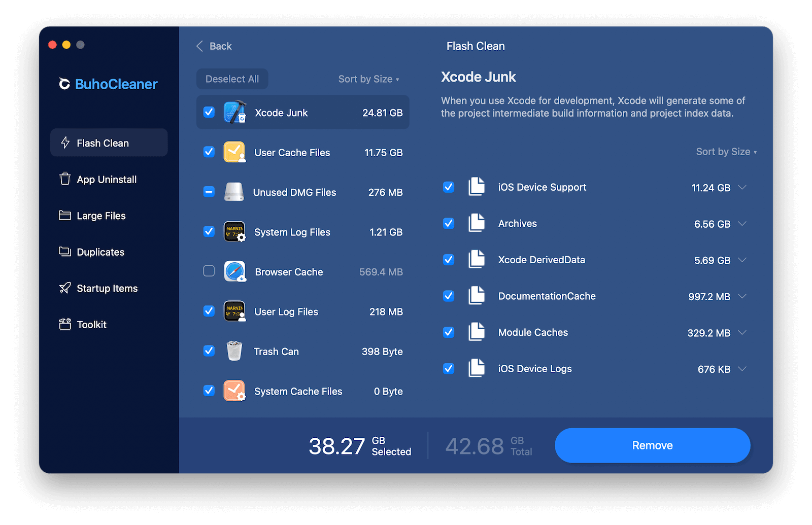Open the category list Sort by Size dropdown
812x525 pixels.
(x=369, y=79)
